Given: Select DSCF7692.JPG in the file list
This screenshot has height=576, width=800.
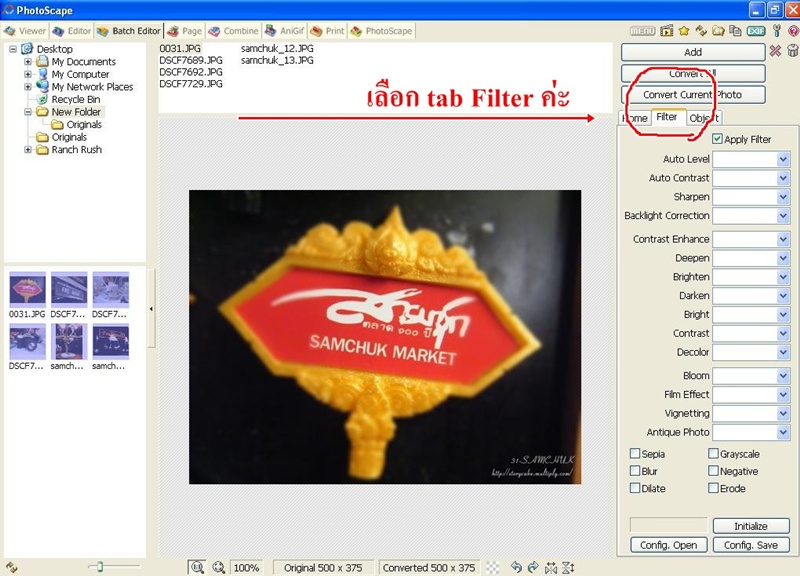Looking at the screenshot, I should (x=191, y=72).
